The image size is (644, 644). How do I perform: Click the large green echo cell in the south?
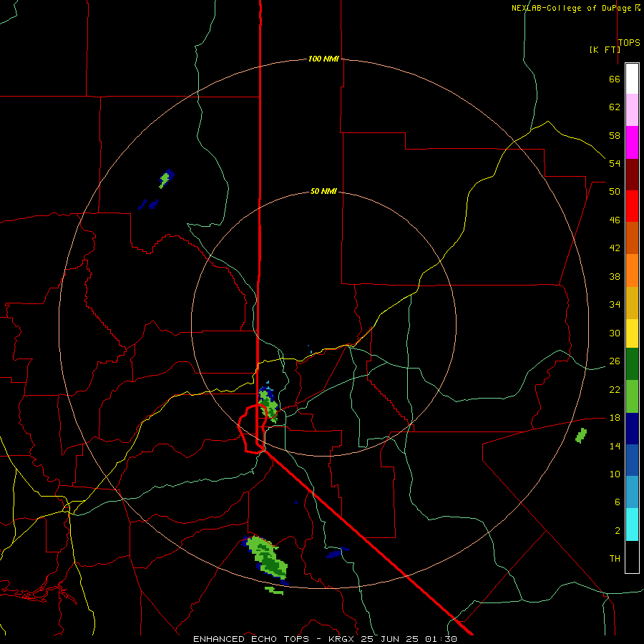coord(267,557)
